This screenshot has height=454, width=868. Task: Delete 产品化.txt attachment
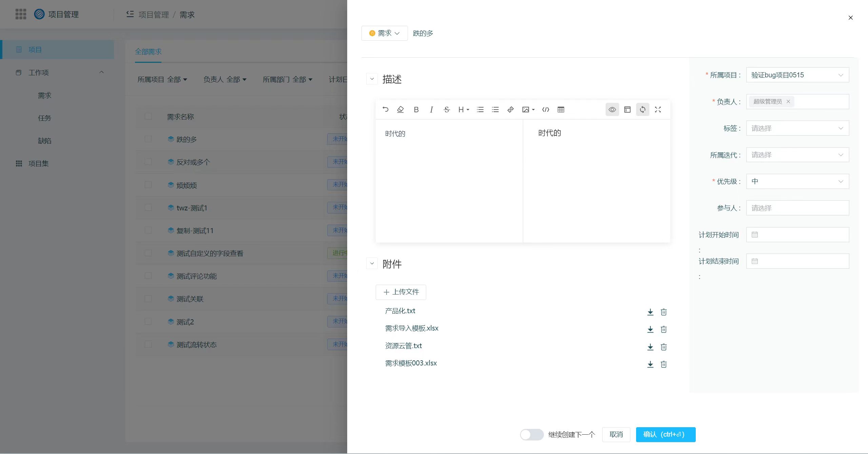(x=664, y=312)
